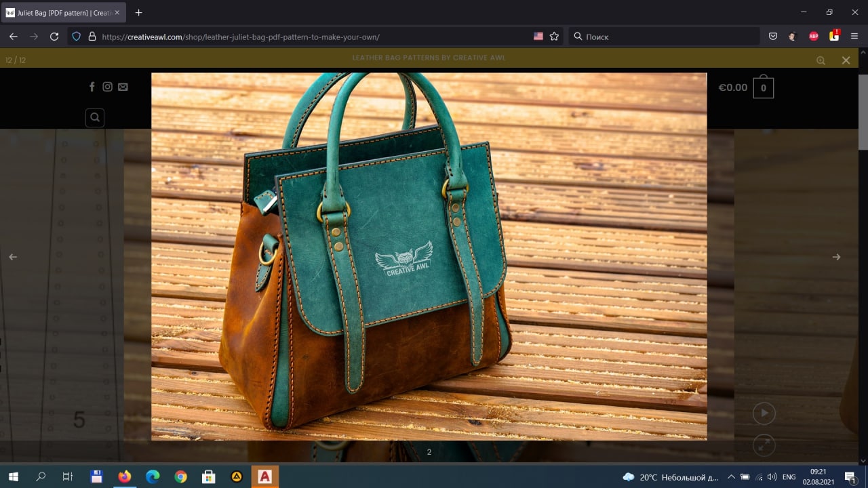Zoom the lightbox image with magnifier icon
Screen dimensions: 868x488
click(x=821, y=60)
